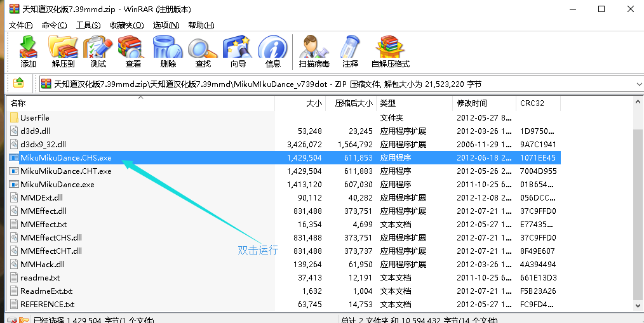Sort by the CRC32 column header

tap(539, 103)
